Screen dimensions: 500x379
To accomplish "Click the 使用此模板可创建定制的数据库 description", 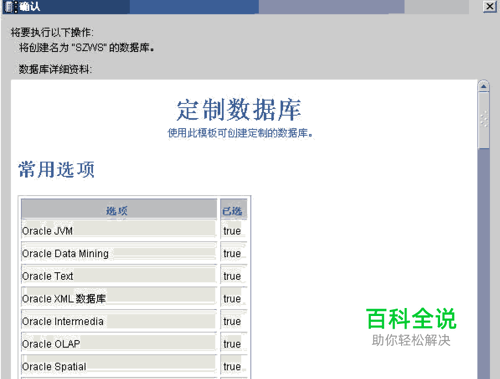I will (240, 133).
